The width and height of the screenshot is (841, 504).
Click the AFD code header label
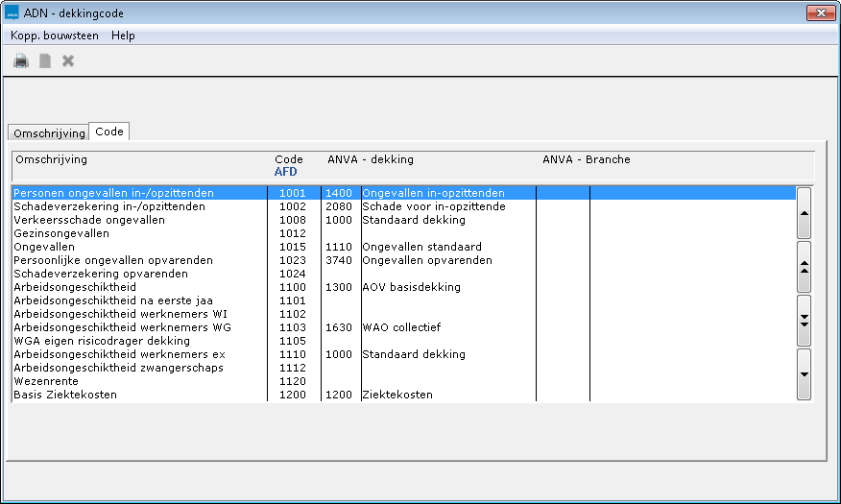click(286, 172)
